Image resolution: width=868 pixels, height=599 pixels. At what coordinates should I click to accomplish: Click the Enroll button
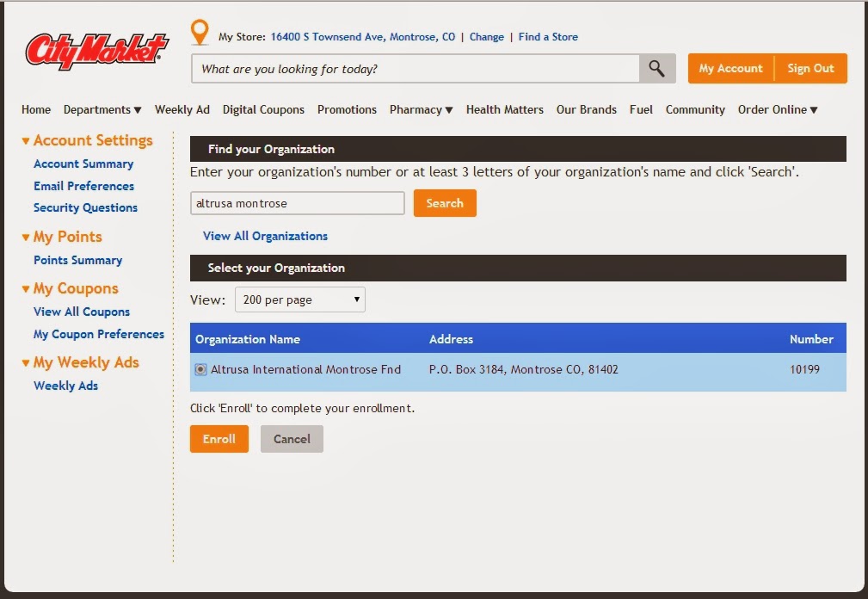point(219,439)
